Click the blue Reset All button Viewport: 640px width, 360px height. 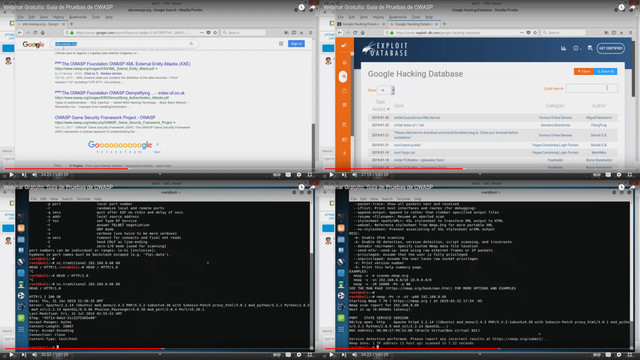pyautogui.click(x=606, y=71)
